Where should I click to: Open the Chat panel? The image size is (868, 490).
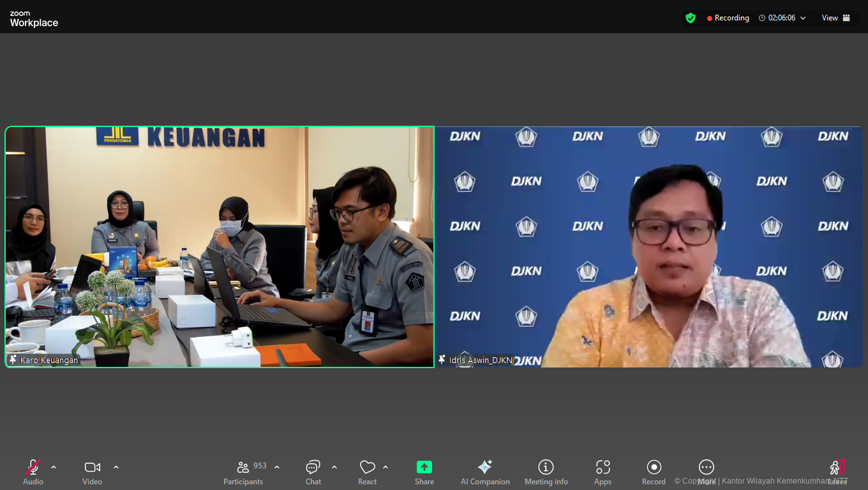click(x=313, y=468)
